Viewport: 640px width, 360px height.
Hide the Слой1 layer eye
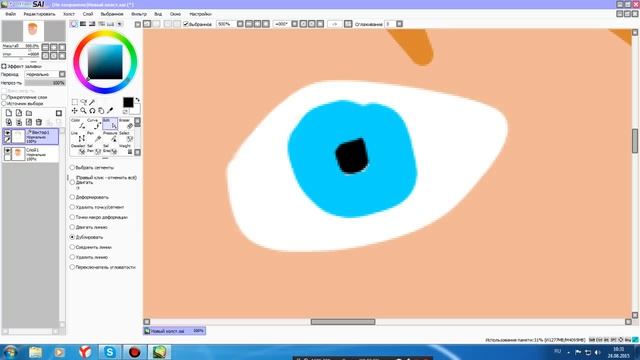pyautogui.click(x=7, y=151)
